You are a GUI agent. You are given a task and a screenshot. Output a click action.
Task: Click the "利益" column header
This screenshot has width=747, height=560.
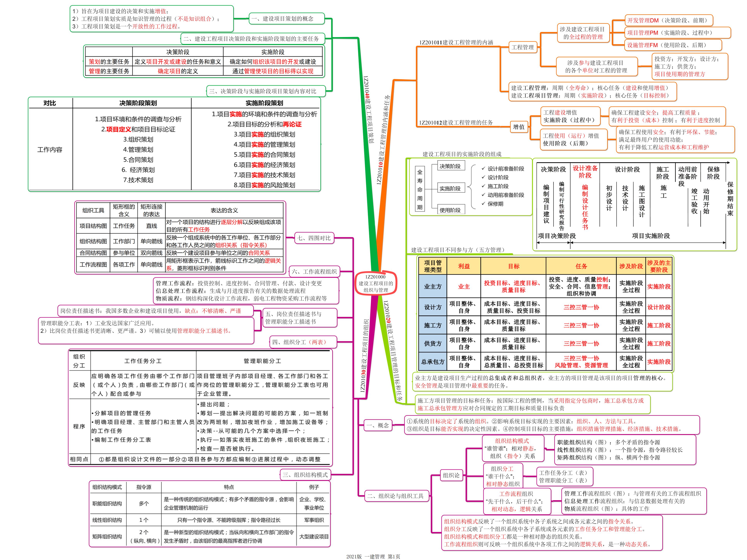click(464, 266)
